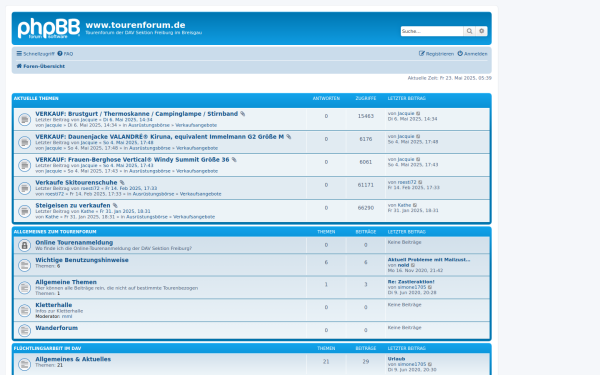Image resolution: width=600 pixels, height=375 pixels.
Task: Open Kathe profile in last post column
Action: [x=404, y=205]
